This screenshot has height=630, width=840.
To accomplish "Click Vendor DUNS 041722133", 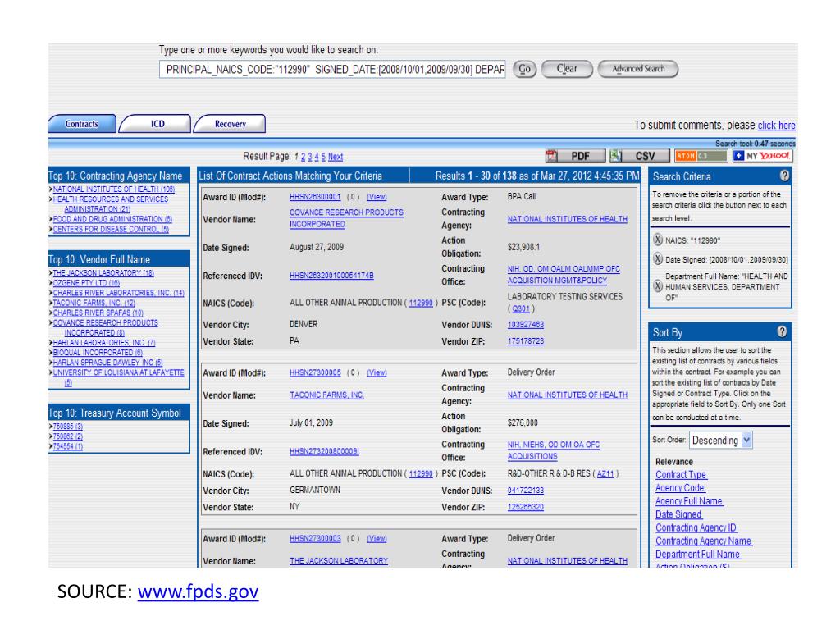I will point(526,491).
